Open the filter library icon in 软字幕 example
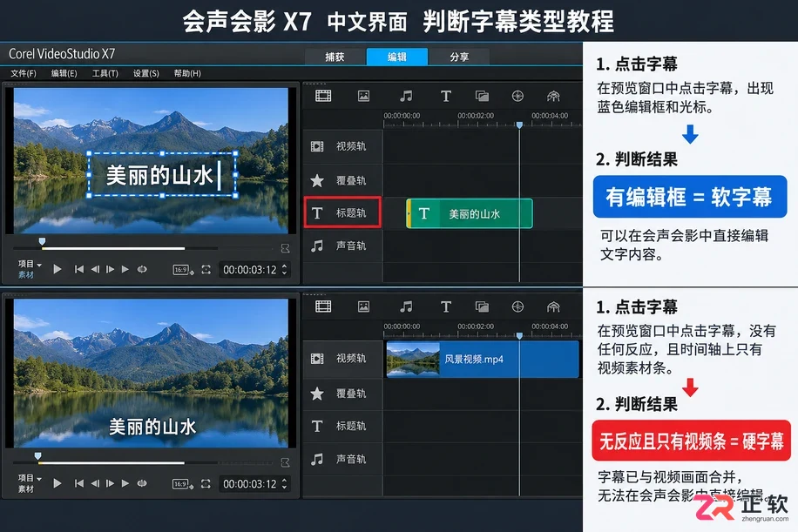798x532 pixels. (x=517, y=96)
